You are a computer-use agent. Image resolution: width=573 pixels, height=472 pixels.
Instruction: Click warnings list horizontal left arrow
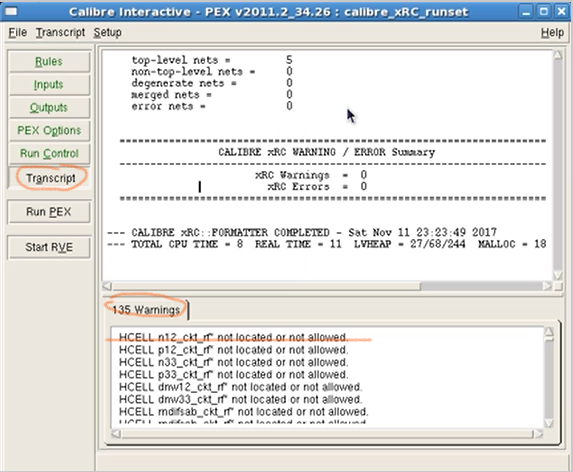click(x=115, y=434)
